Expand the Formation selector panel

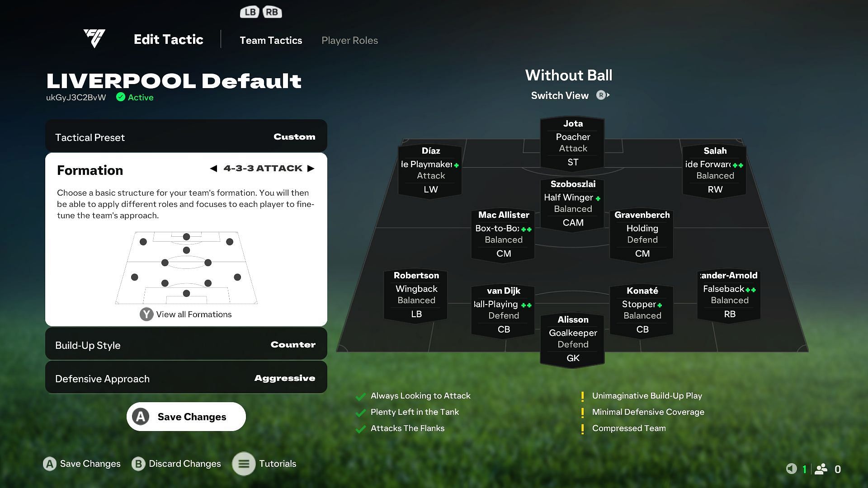coord(186,314)
